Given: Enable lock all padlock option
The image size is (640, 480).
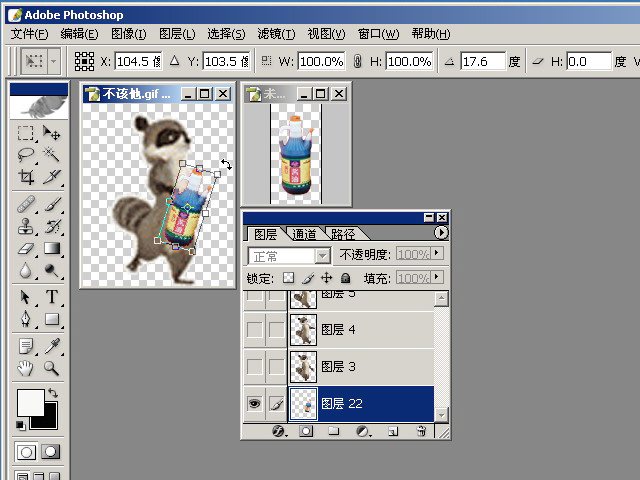Looking at the screenshot, I should coord(346,278).
